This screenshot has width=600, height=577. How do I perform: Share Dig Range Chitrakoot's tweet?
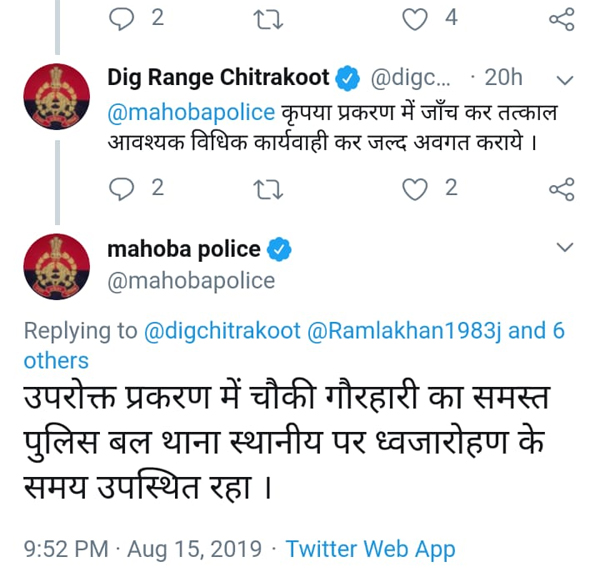pos(562,189)
